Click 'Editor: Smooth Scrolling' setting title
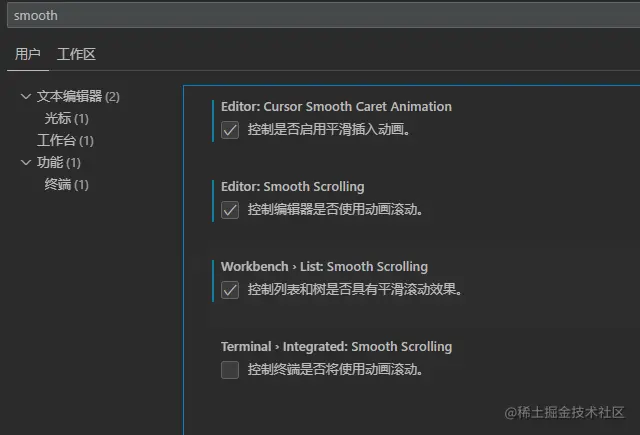The width and height of the screenshot is (640, 435). [x=293, y=186]
